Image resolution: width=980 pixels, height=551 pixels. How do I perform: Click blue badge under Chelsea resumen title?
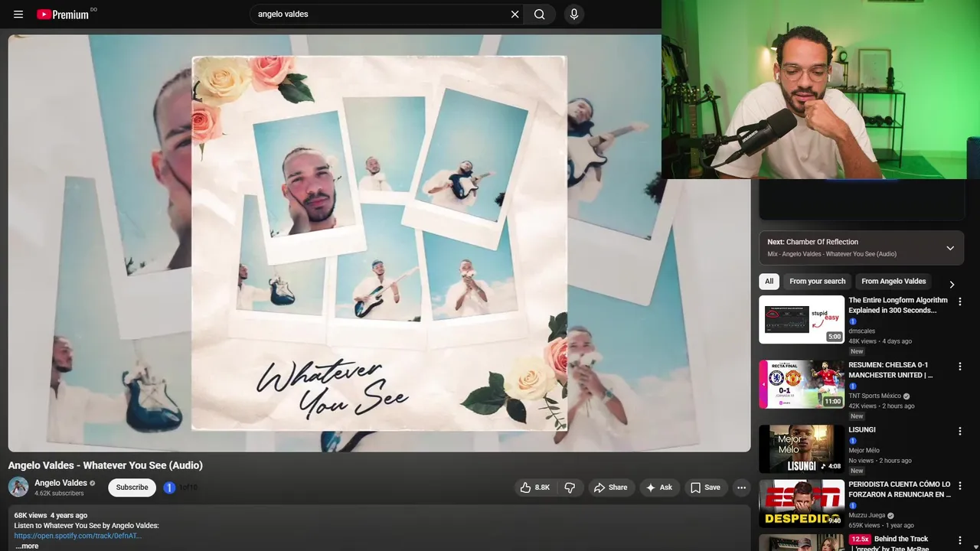click(x=853, y=386)
